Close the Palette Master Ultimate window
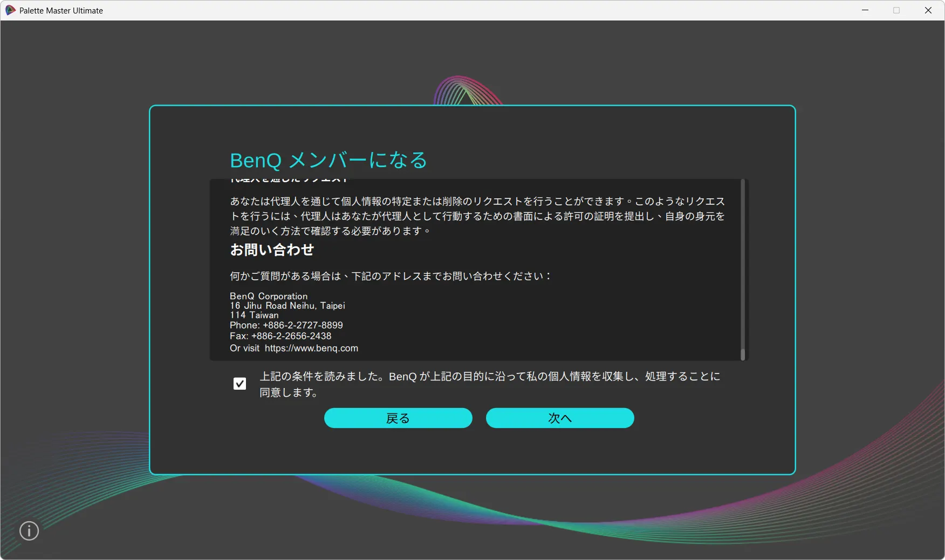945x560 pixels. 928,10
